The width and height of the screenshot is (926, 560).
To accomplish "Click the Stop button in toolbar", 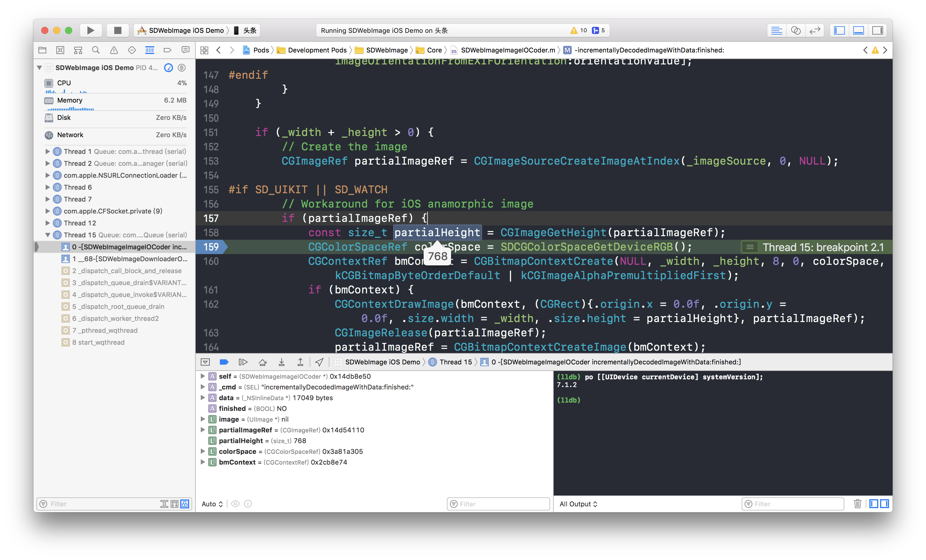I will point(118,30).
